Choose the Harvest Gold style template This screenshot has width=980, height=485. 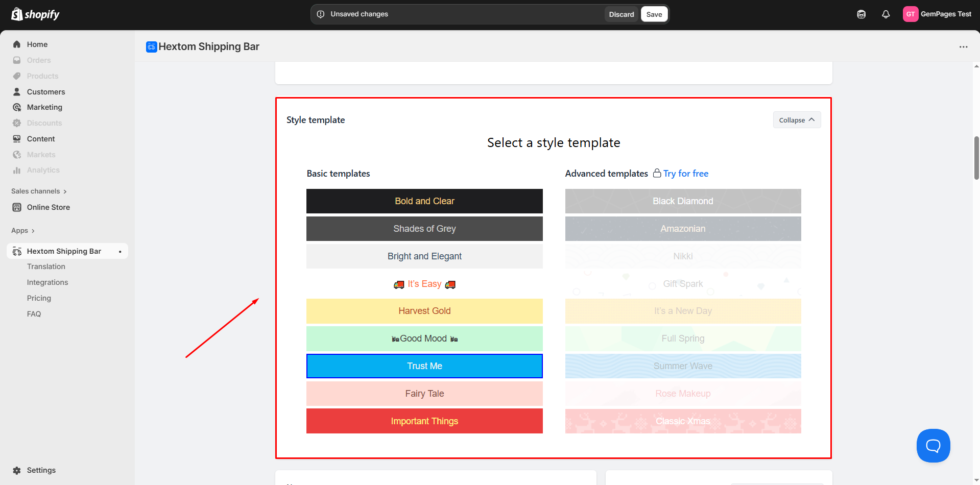pyautogui.click(x=424, y=311)
